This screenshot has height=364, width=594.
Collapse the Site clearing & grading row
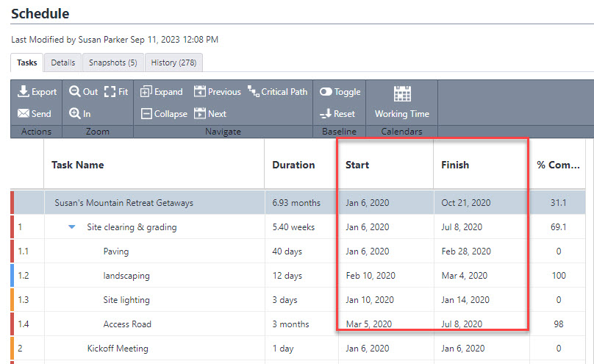pyautogui.click(x=71, y=227)
